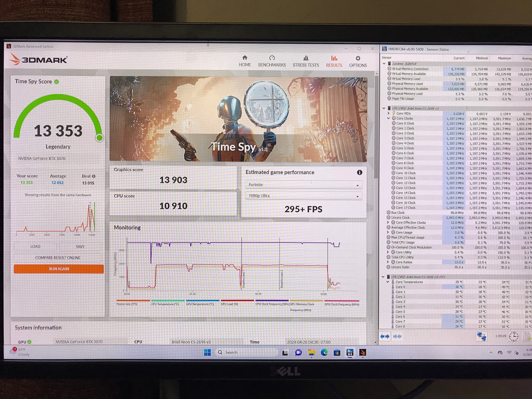The width and height of the screenshot is (532, 399).
Task: Select Total CPU Usage row
Action: pyautogui.click(x=457, y=242)
